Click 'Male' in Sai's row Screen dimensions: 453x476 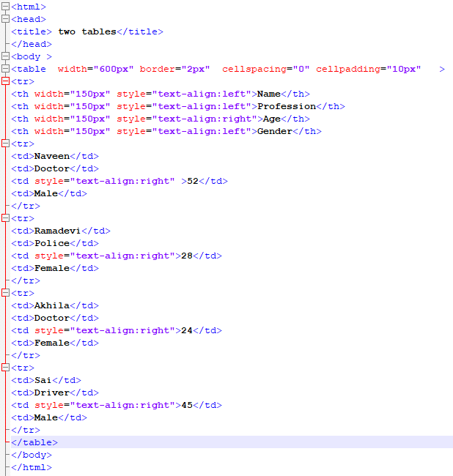[46, 417]
